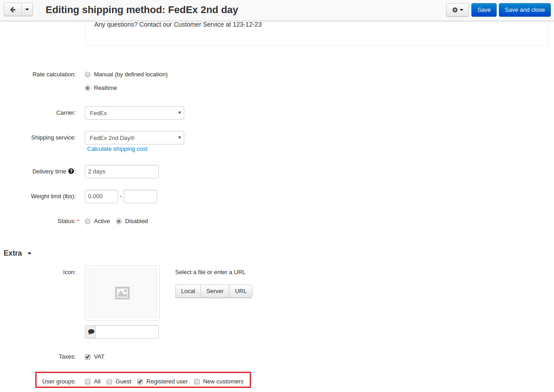This screenshot has height=392, width=554.
Task: Toggle the VAT tax checkbox
Action: click(88, 357)
